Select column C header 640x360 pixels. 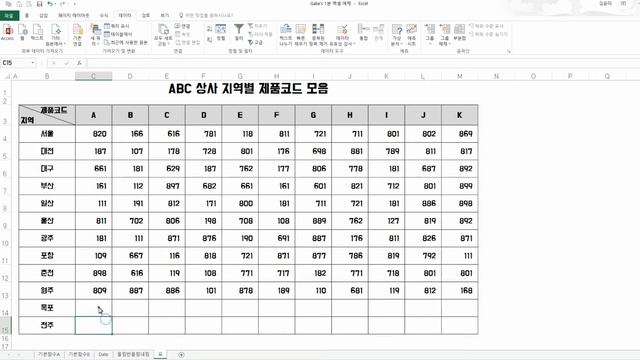click(93, 76)
